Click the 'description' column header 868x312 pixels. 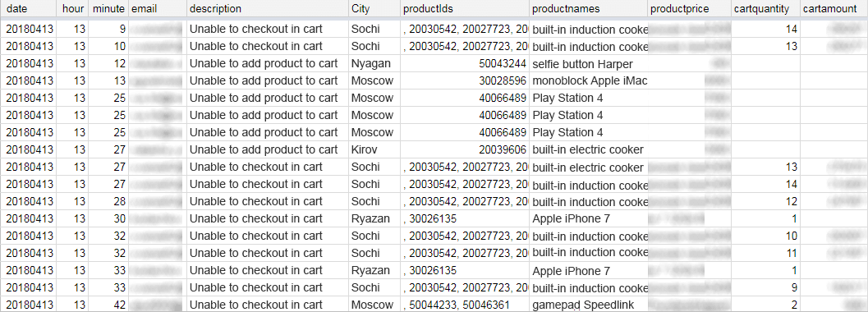(x=268, y=9)
